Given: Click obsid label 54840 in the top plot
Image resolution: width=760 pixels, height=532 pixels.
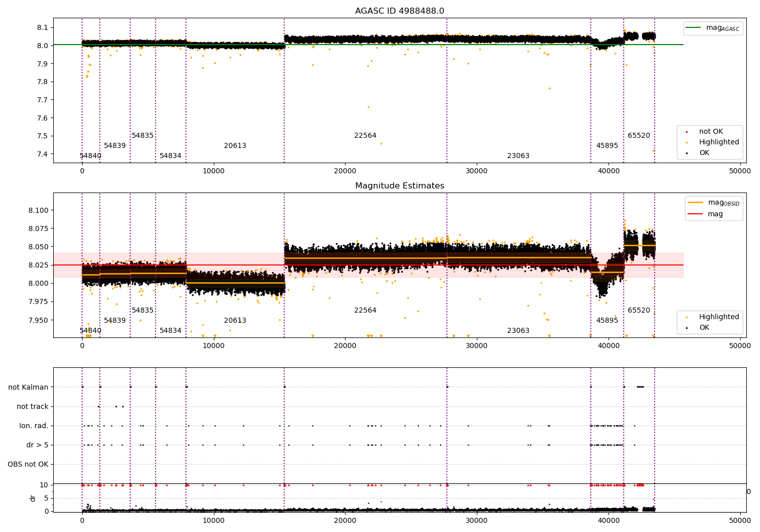Looking at the screenshot, I should (x=91, y=156).
